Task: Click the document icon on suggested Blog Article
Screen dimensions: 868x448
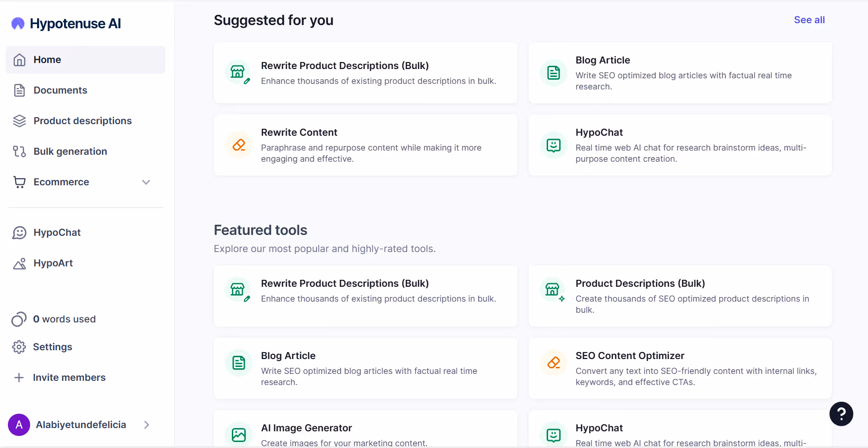Action: pyautogui.click(x=554, y=73)
